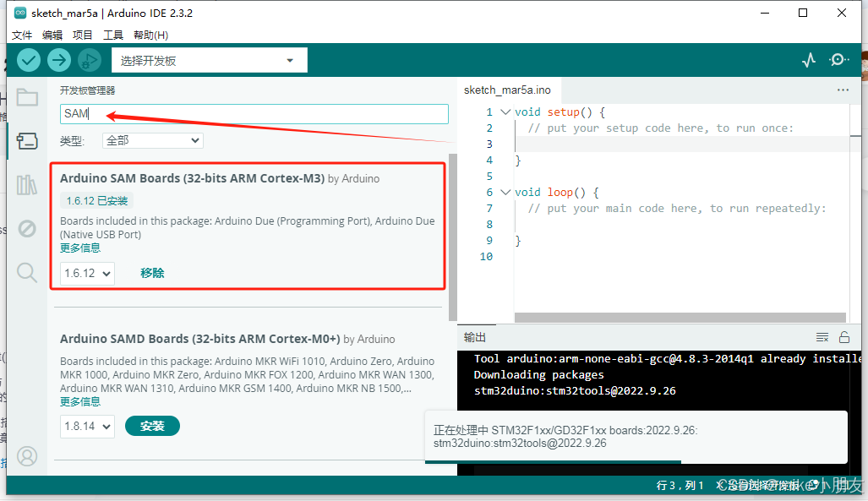Screen dimensions: 868x501
Task: Click the void loop() code line
Action: tap(556, 192)
